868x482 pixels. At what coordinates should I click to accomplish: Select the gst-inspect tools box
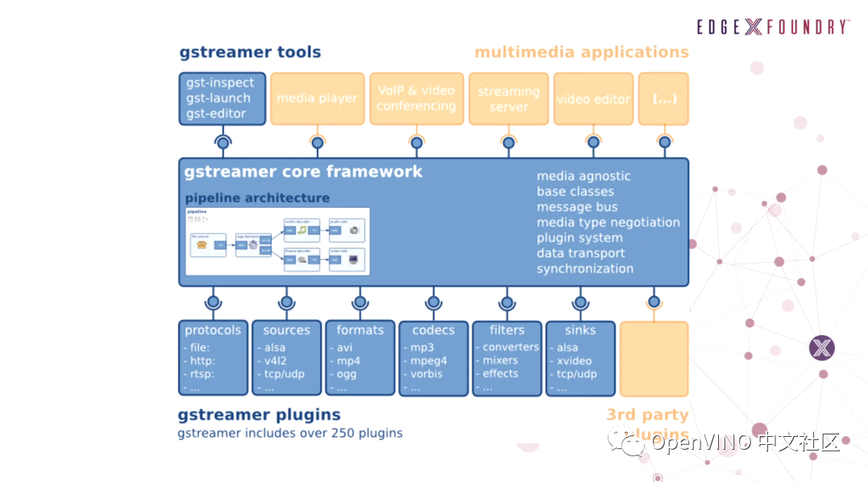[x=222, y=98]
